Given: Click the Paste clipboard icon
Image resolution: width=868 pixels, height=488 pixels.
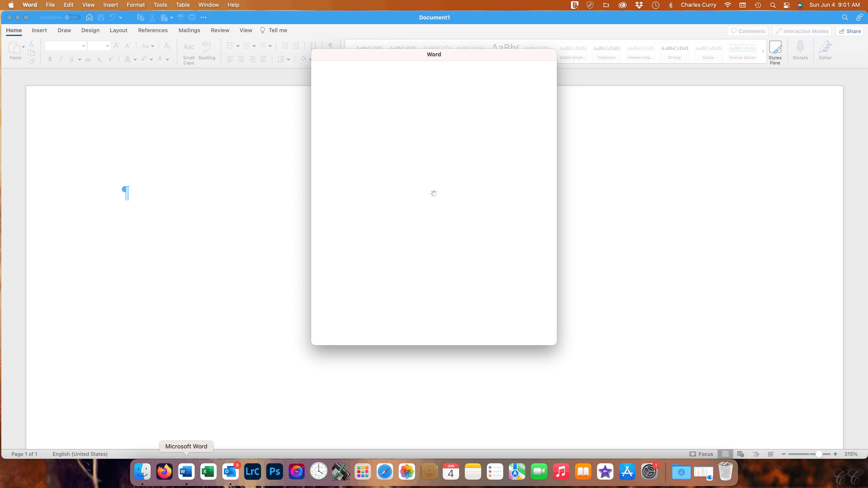Looking at the screenshot, I should (x=14, y=47).
